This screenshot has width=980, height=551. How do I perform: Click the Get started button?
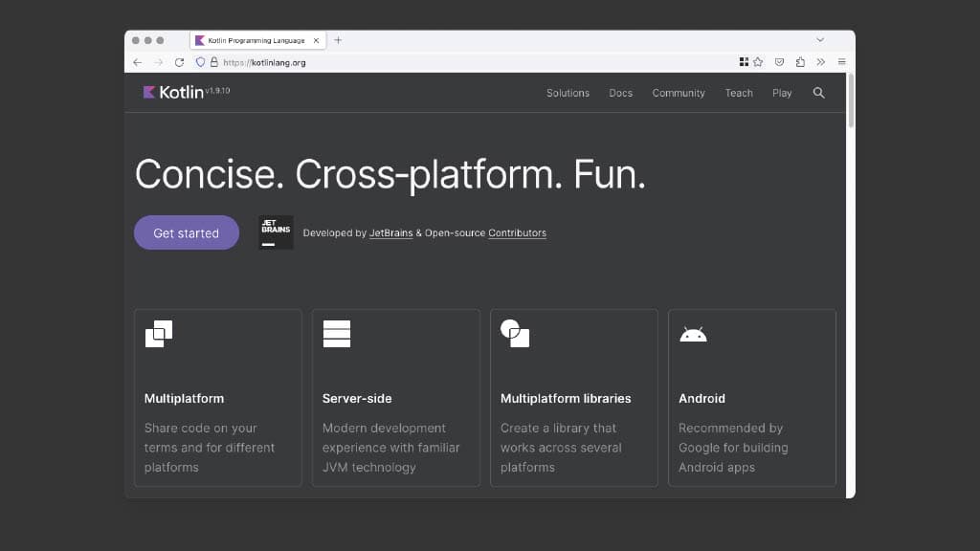tap(187, 232)
